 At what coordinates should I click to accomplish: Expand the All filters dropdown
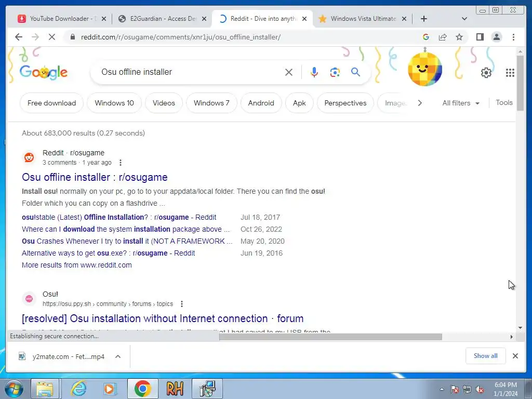[x=461, y=103]
